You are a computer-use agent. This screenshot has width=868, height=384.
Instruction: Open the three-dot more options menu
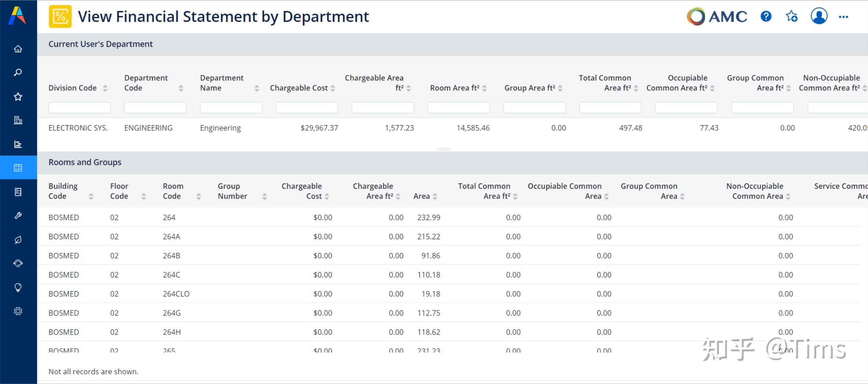click(844, 17)
